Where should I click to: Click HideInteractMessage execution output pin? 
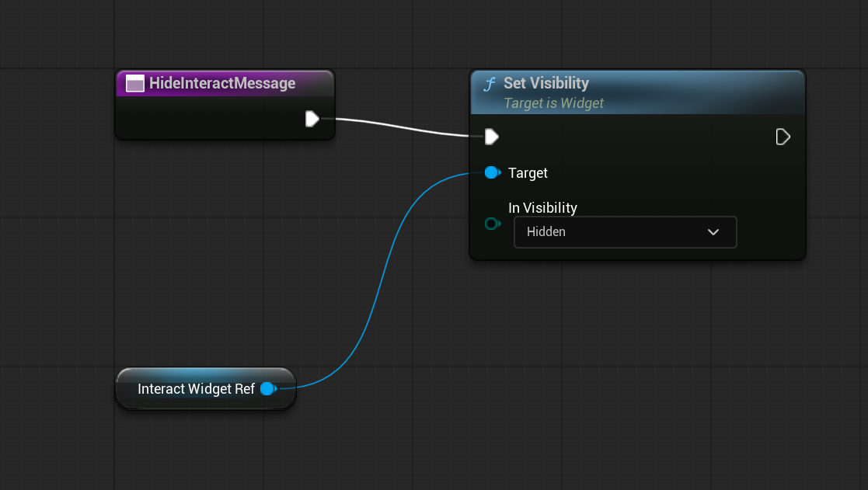pos(312,119)
